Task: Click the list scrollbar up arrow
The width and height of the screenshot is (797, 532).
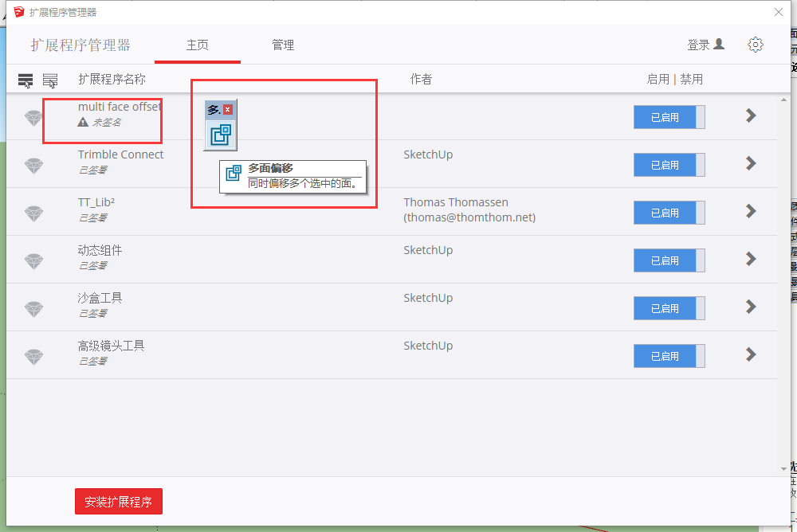Action: (x=783, y=100)
